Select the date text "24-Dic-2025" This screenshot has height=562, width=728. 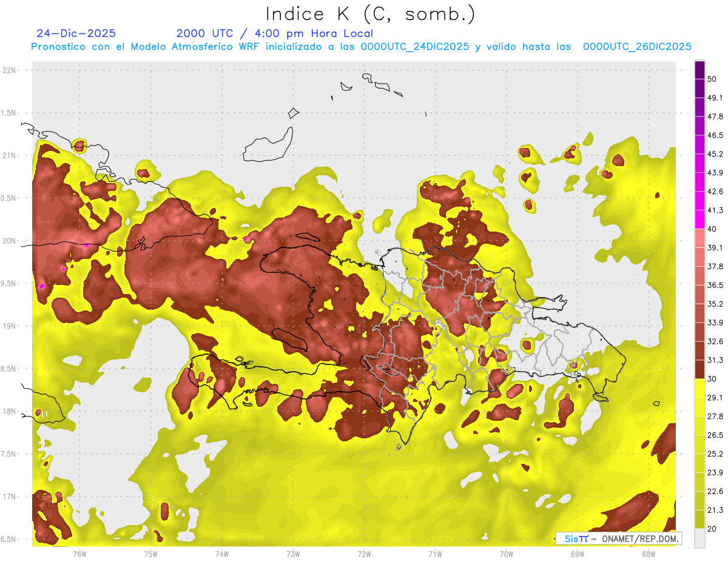click(x=76, y=33)
